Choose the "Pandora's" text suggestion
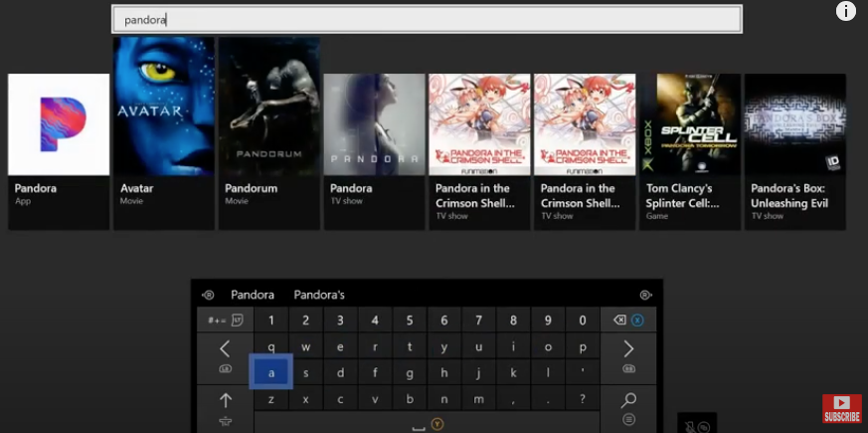Screen dimensions: 868x433 coord(319,295)
